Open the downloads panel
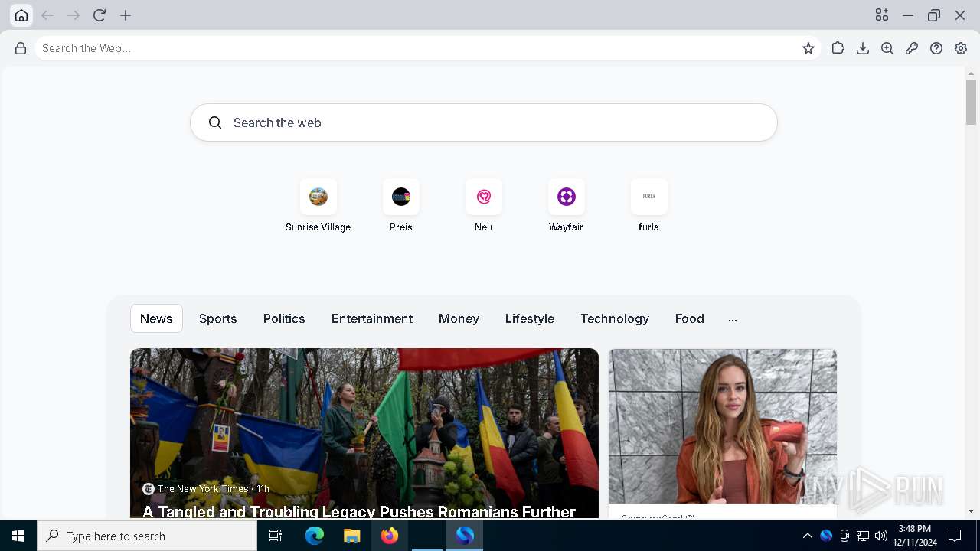980x551 pixels. click(x=863, y=48)
